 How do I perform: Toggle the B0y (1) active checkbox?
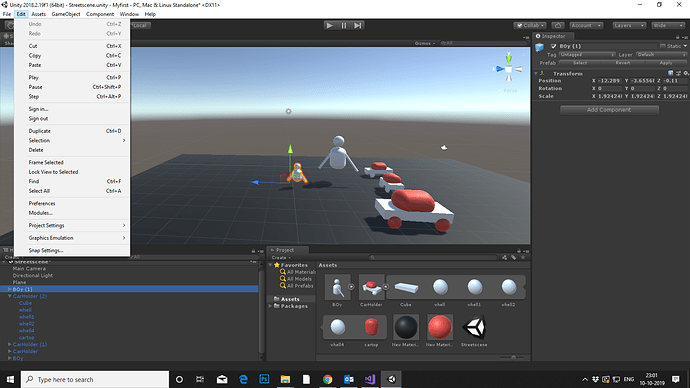554,46
